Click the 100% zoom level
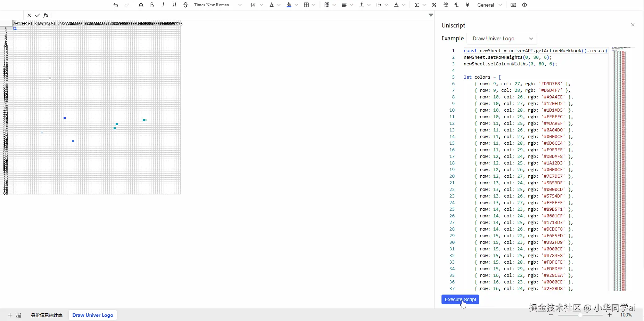The width and height of the screenshot is (644, 321). [626, 315]
